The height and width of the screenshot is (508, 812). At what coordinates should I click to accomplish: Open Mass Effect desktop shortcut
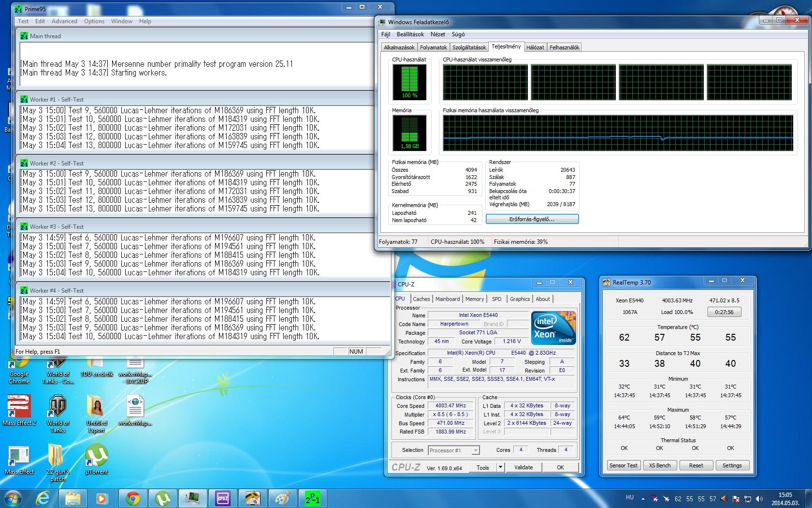19,460
